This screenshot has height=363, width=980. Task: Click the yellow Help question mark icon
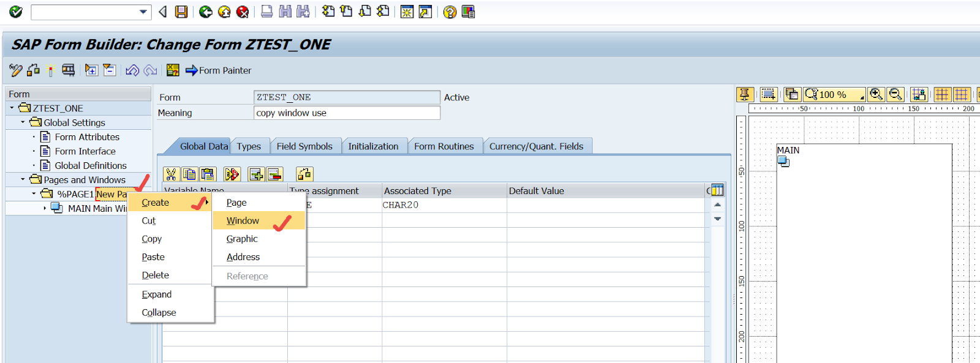[x=450, y=12]
